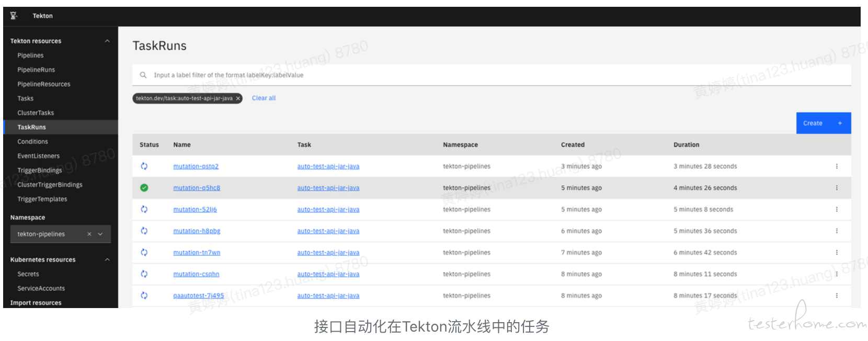Select the TaskRuns sidebar item
Viewport: 868px width, 341px height.
31,127
